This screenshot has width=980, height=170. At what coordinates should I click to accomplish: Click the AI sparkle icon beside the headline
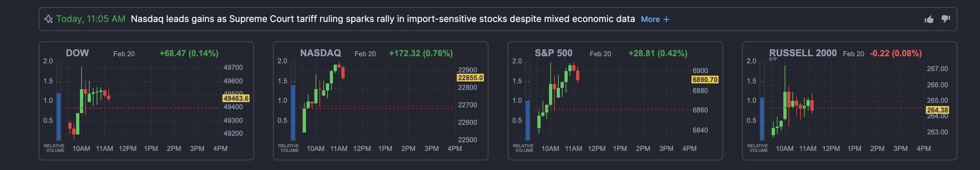click(x=48, y=19)
